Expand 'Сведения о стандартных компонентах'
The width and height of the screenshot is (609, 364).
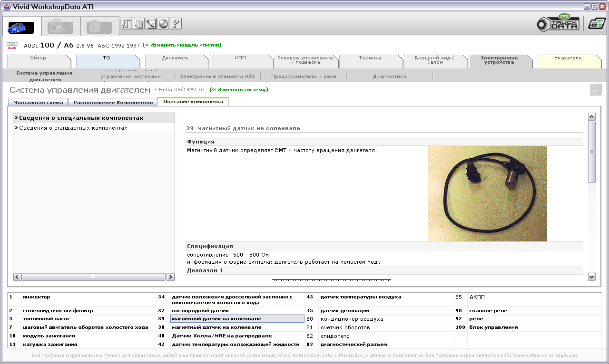point(73,128)
